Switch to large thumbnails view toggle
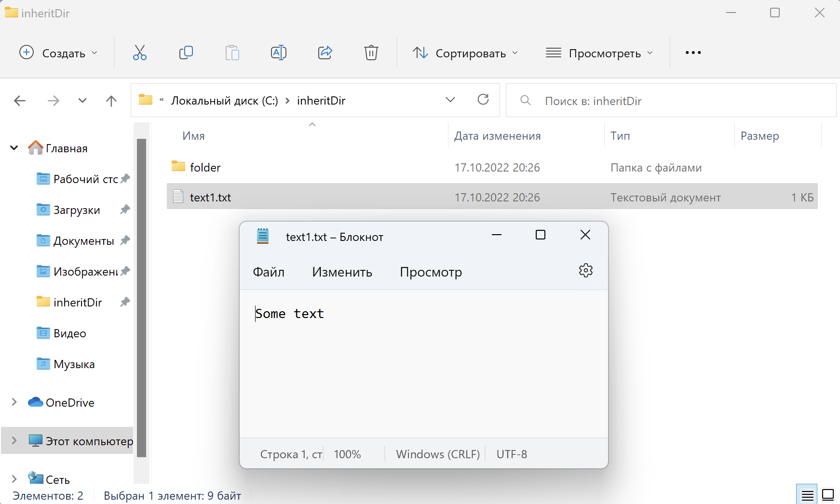This screenshot has width=840, height=504. (x=828, y=495)
